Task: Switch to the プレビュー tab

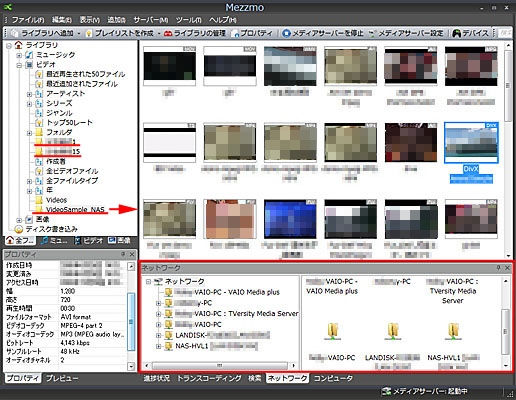Action: [62, 378]
